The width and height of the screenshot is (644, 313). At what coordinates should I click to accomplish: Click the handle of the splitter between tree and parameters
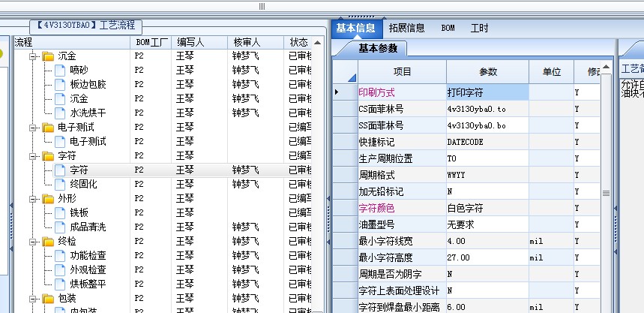[x=328, y=221]
